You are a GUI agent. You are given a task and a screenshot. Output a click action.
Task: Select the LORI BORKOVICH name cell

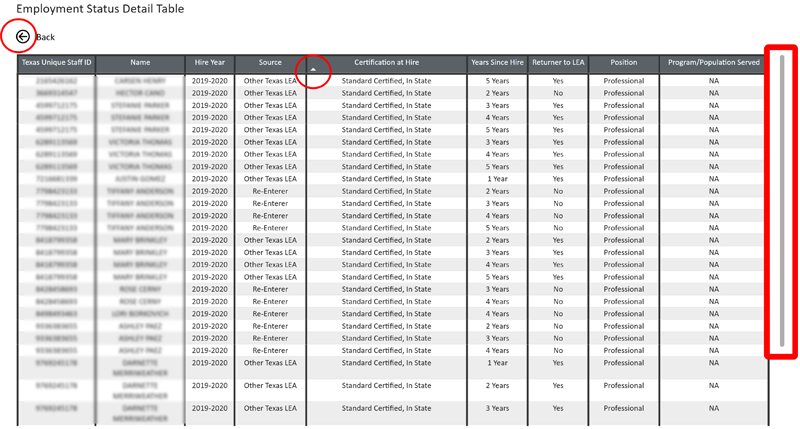pos(140,314)
